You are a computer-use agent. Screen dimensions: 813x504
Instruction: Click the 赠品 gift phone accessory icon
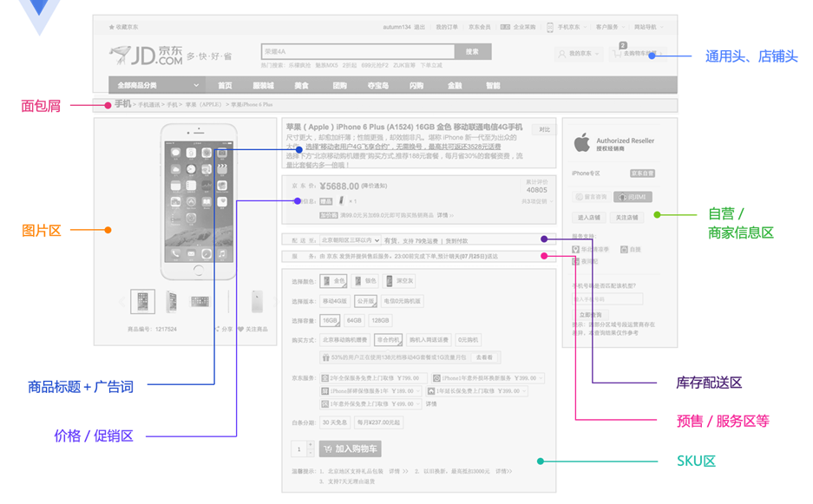click(x=341, y=200)
